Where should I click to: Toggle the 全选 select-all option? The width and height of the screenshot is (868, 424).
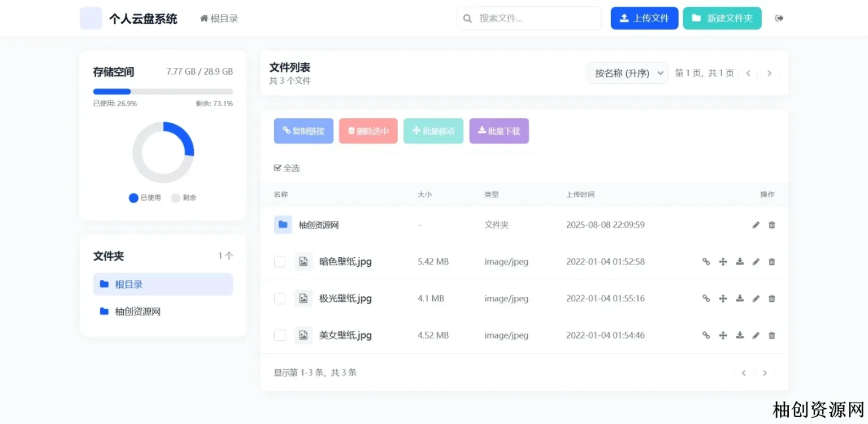point(287,168)
